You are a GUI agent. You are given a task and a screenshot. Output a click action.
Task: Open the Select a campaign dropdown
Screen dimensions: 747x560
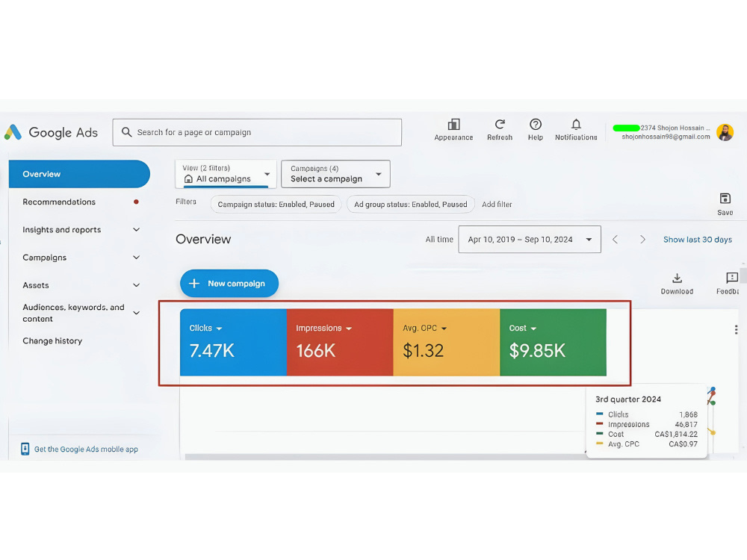335,174
